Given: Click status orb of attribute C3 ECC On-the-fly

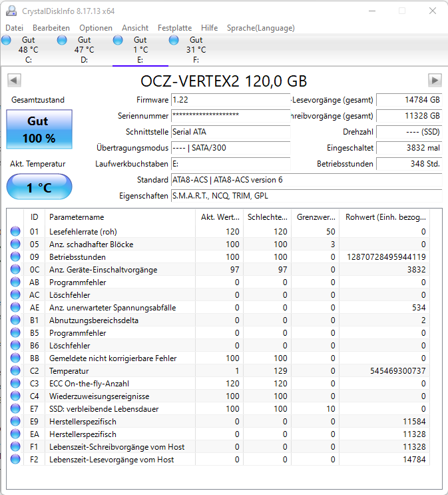Looking at the screenshot, I should pos(15,383).
